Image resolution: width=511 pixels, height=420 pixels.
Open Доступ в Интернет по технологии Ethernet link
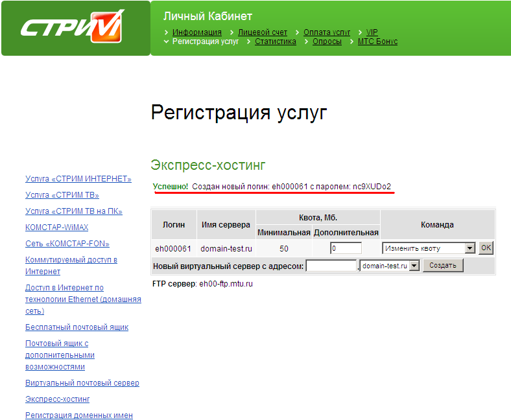[x=83, y=299]
